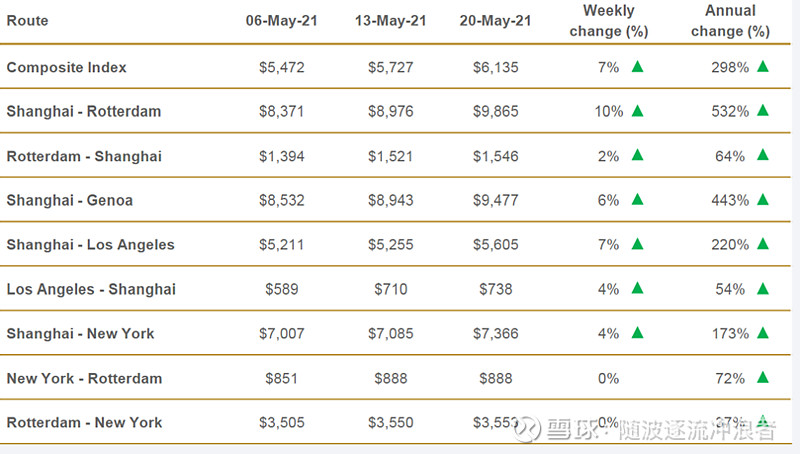Click green arrow next to 532% annual change
800x454 pixels.
pos(763,111)
